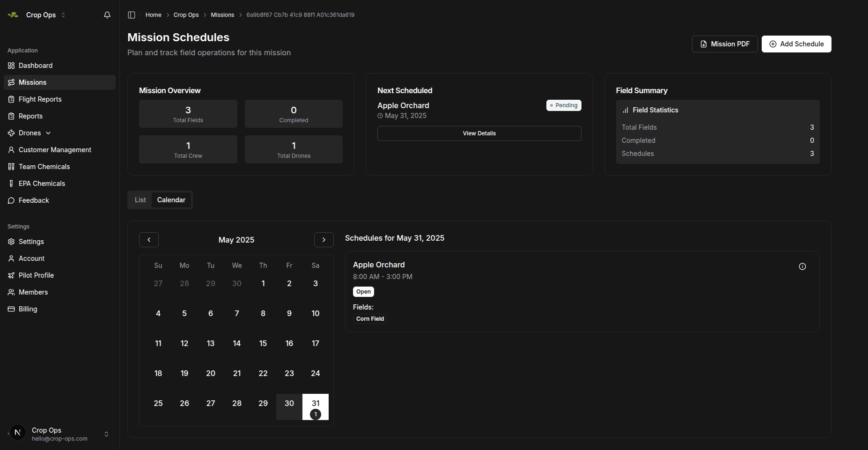868x450 pixels.
Task: Go to previous month in calendar
Action: tap(149, 240)
